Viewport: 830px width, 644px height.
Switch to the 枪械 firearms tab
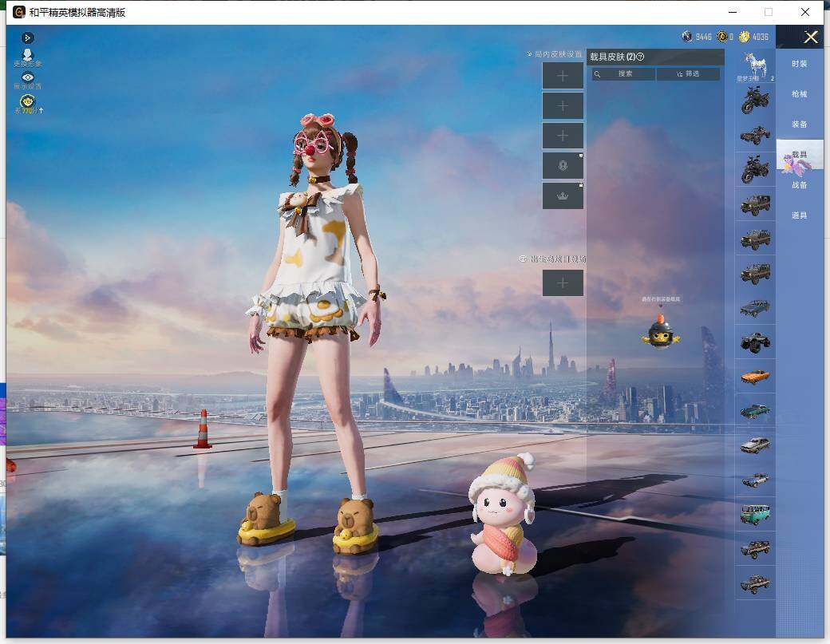click(x=800, y=93)
